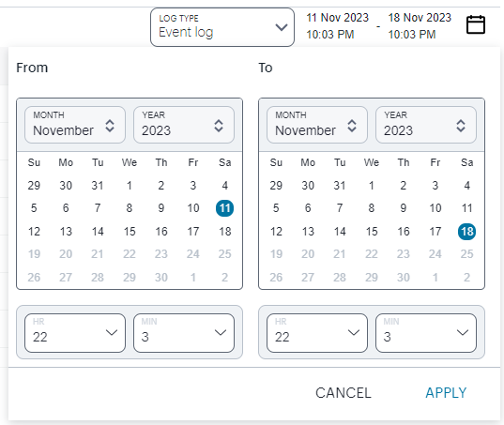Open From calendar Year selector

(x=184, y=125)
